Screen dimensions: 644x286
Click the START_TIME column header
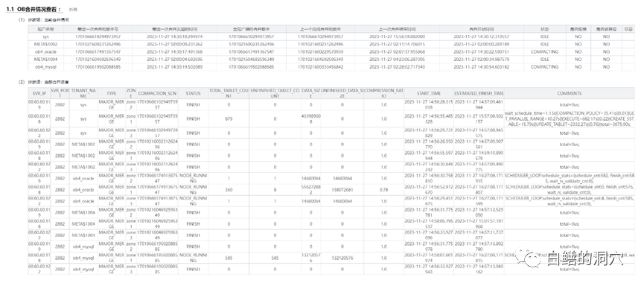pos(428,93)
